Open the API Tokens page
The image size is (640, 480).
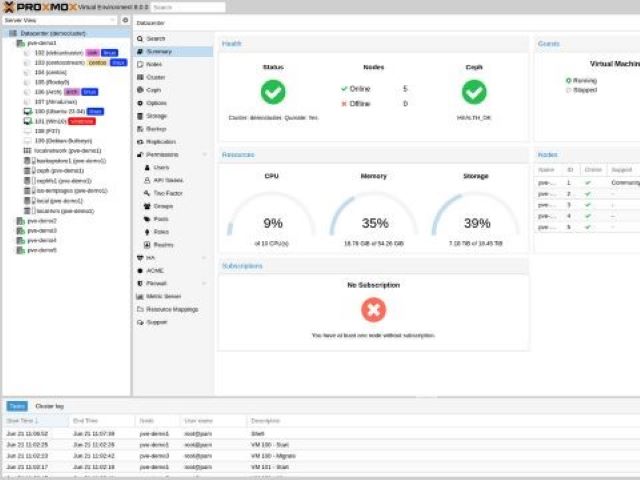[169, 180]
